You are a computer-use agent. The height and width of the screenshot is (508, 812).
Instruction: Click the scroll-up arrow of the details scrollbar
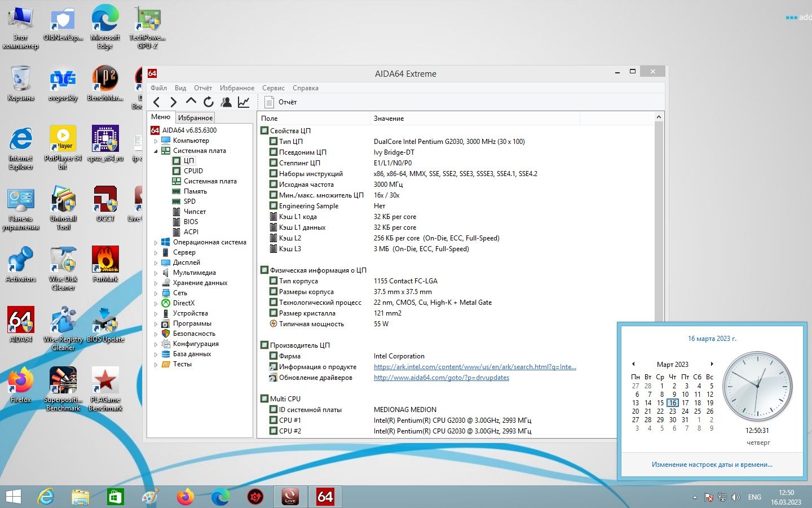pyautogui.click(x=659, y=117)
